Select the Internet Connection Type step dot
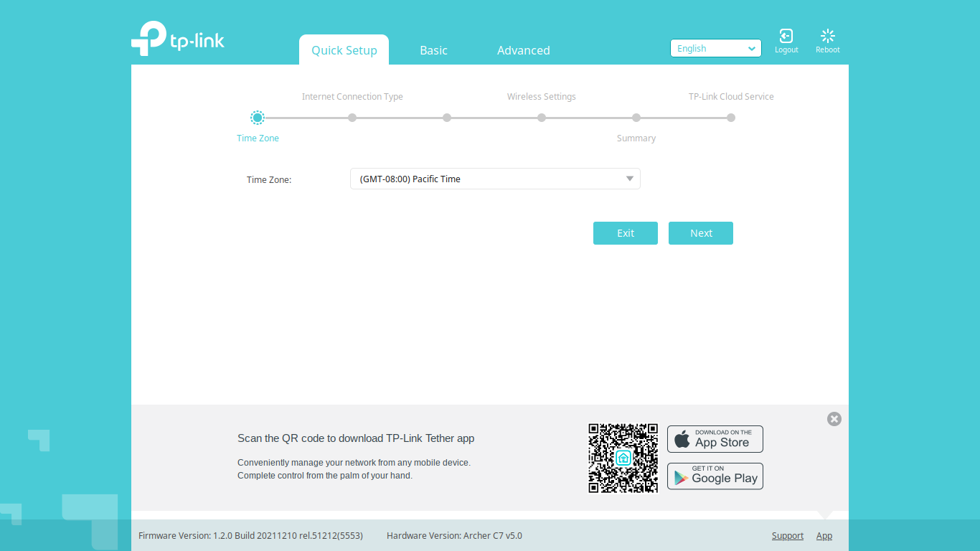This screenshot has height=551, width=980. (352, 118)
